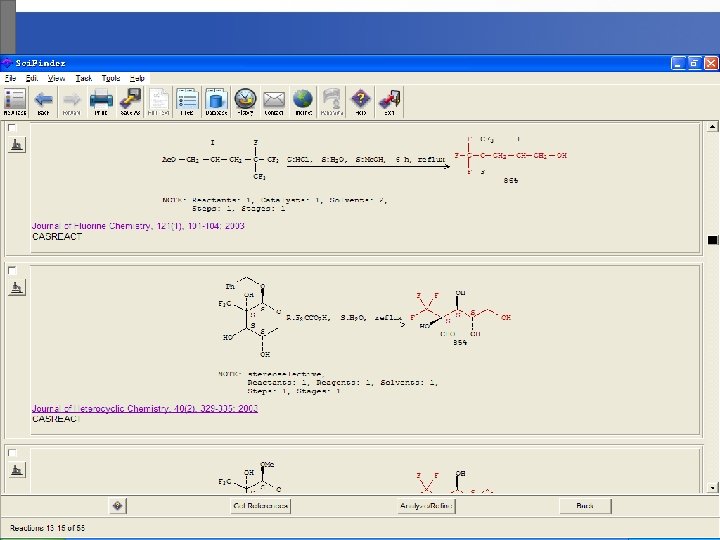
Task: Open the Tools menu
Action: [x=111, y=79]
